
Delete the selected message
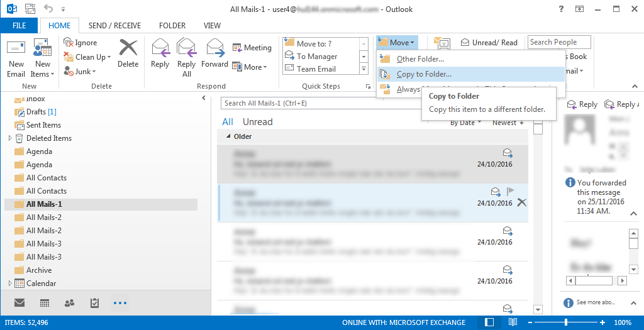[128, 53]
